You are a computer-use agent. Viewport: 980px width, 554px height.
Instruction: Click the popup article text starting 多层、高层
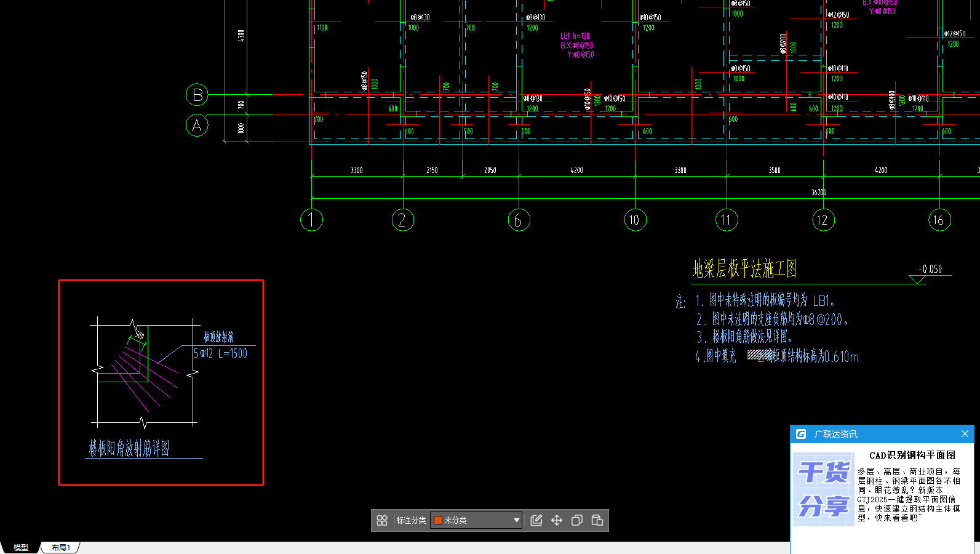pyautogui.click(x=909, y=495)
